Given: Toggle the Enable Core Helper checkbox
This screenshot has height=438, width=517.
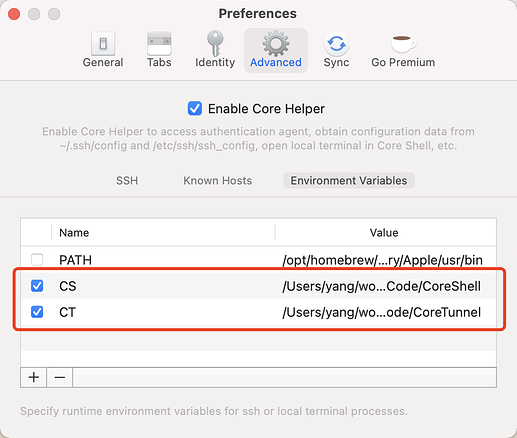Looking at the screenshot, I should point(195,109).
